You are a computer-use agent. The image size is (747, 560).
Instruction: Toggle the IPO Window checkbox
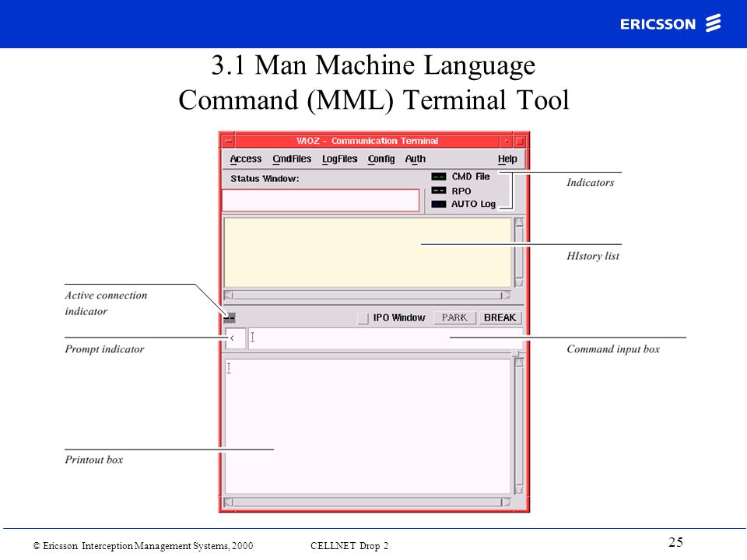tap(363, 318)
